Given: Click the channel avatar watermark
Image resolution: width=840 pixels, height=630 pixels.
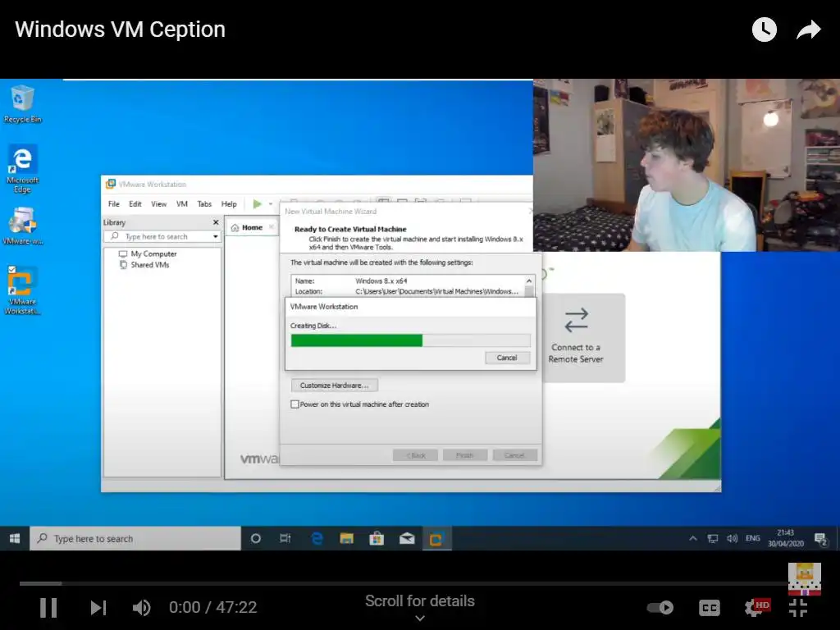Looking at the screenshot, I should (804, 579).
